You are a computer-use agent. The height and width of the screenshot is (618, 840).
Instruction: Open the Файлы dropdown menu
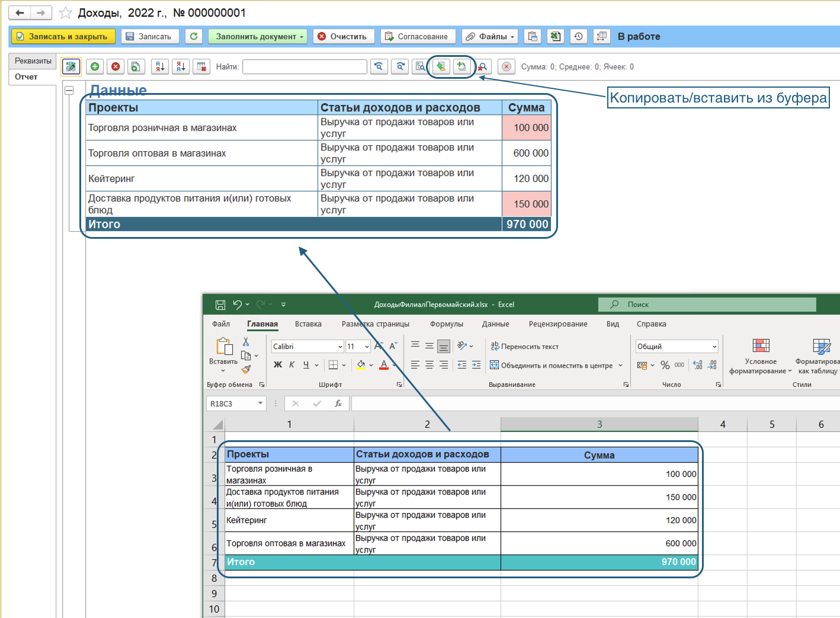[490, 36]
